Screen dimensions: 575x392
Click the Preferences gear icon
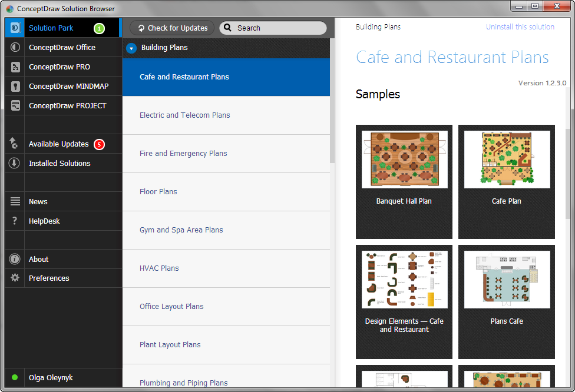pos(15,278)
